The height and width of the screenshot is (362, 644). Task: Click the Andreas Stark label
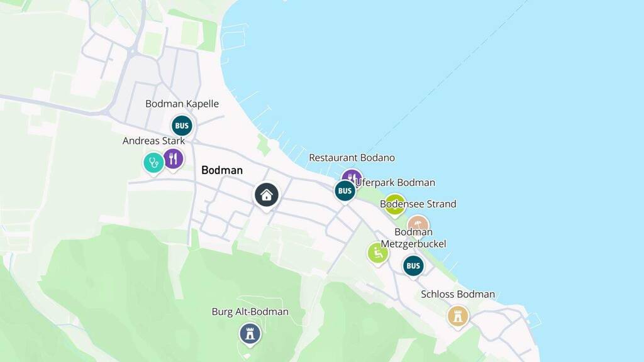[153, 141]
